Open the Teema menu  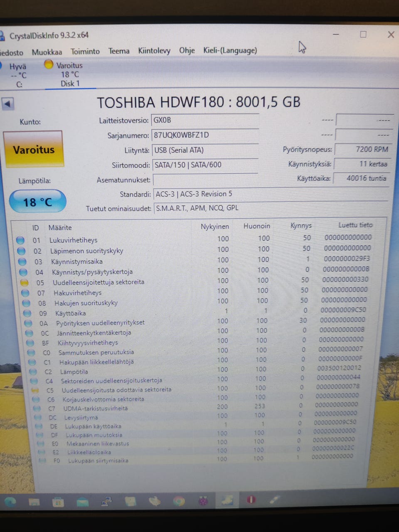pos(119,51)
